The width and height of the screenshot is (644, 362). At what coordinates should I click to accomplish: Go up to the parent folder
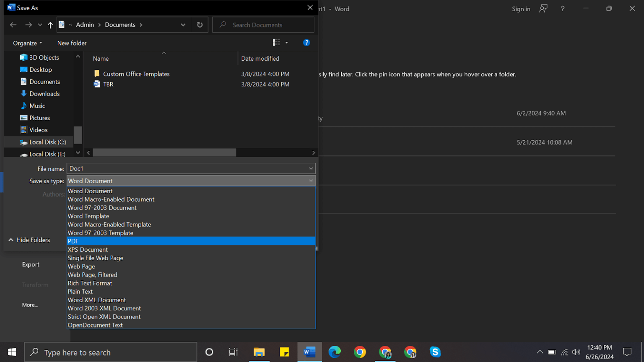point(50,25)
